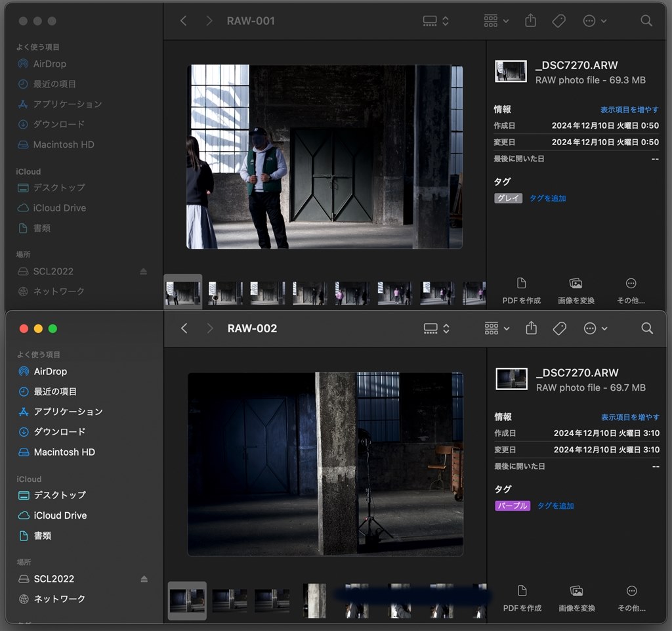Click Create PDF icon in RAW-002 preview pane
The width and height of the screenshot is (672, 631).
tap(522, 591)
